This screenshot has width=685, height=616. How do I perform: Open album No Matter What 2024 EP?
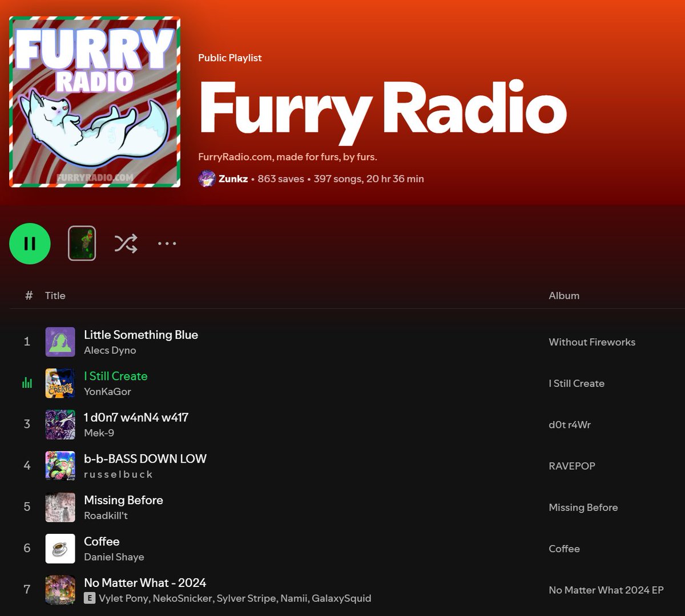pyautogui.click(x=606, y=590)
